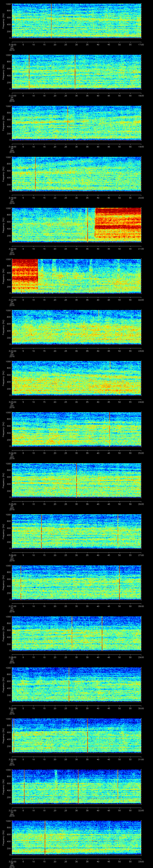Click the 21:00 end time label
Viewport: 153px width, 868px height.
point(141,249)
